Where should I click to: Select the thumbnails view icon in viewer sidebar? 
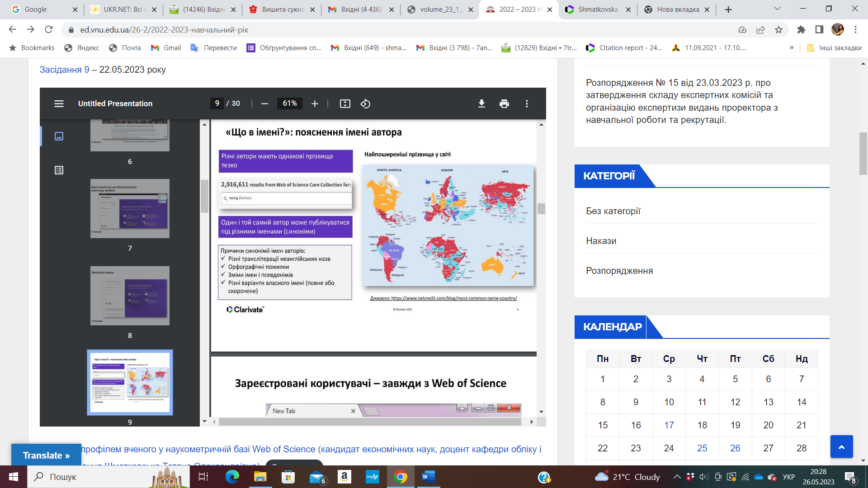pyautogui.click(x=58, y=136)
